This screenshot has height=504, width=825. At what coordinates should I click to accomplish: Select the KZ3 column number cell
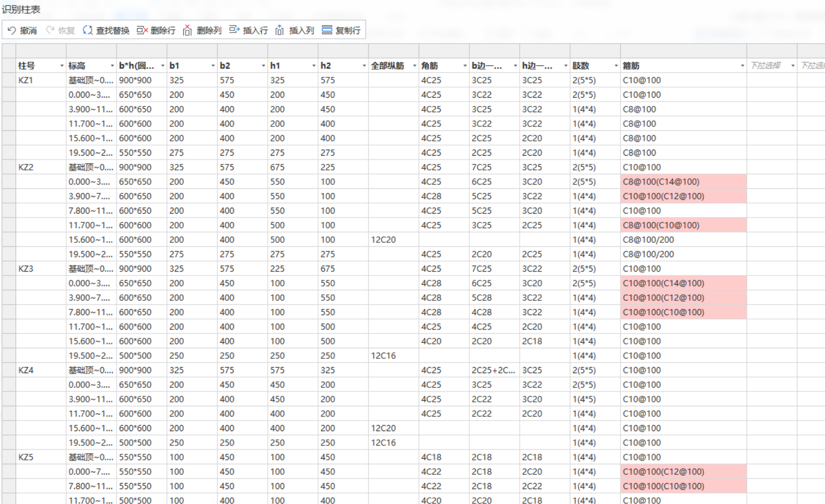point(41,269)
